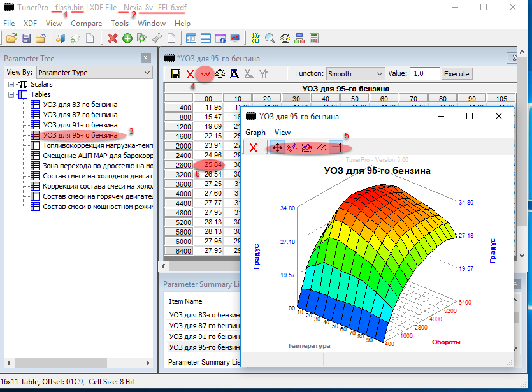532x392 pixels.
Task: Click the compare scales icon in table toolbar
Action: point(220,74)
